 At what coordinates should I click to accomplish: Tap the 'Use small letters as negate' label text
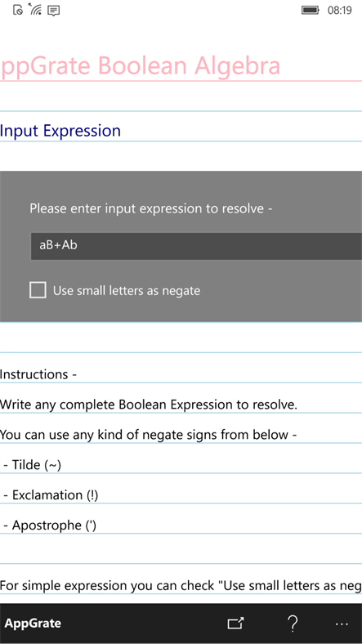click(127, 290)
